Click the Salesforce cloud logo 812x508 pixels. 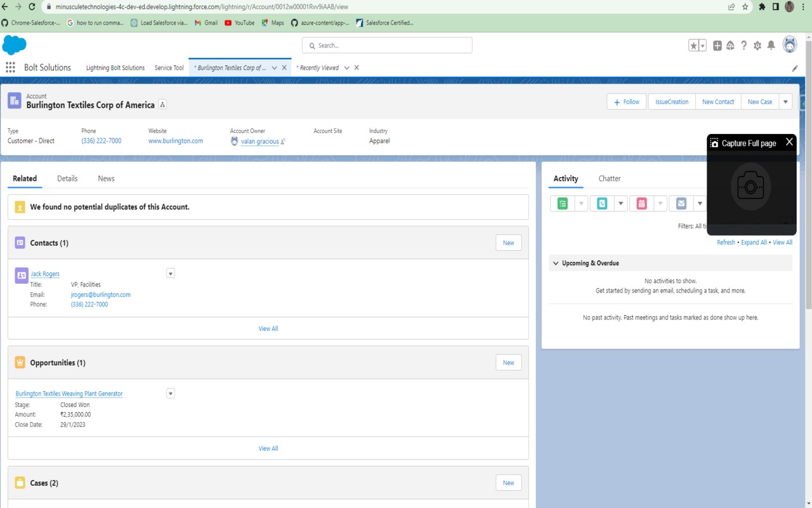[x=15, y=45]
